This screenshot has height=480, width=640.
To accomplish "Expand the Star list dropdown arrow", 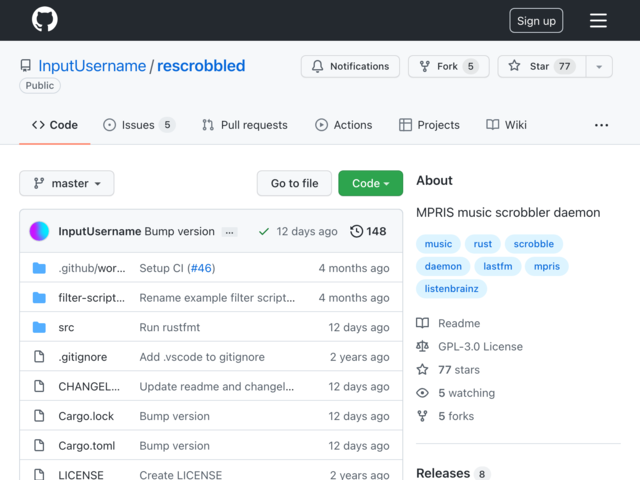I will (x=599, y=67).
